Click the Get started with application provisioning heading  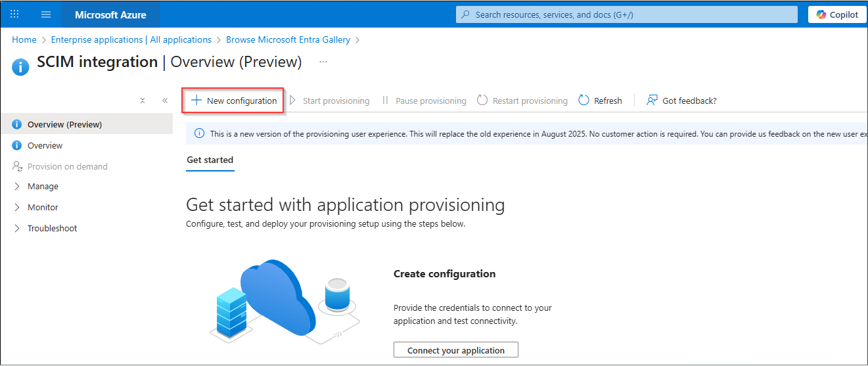[346, 204]
